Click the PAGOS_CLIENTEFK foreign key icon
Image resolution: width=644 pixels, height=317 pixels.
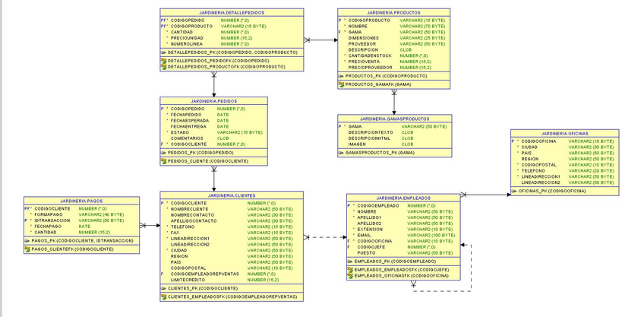tap(27, 249)
